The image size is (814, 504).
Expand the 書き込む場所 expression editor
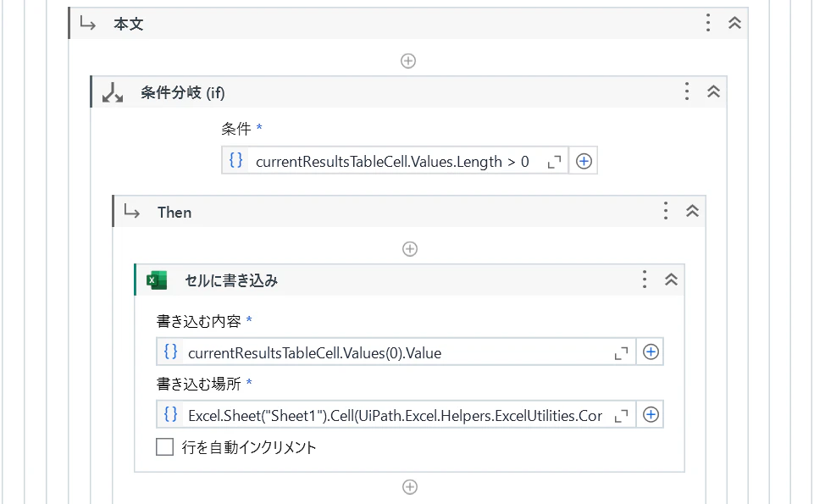pyautogui.click(x=621, y=416)
